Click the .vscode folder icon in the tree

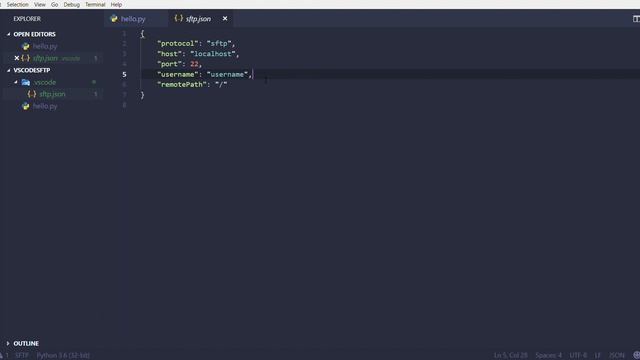(26, 82)
